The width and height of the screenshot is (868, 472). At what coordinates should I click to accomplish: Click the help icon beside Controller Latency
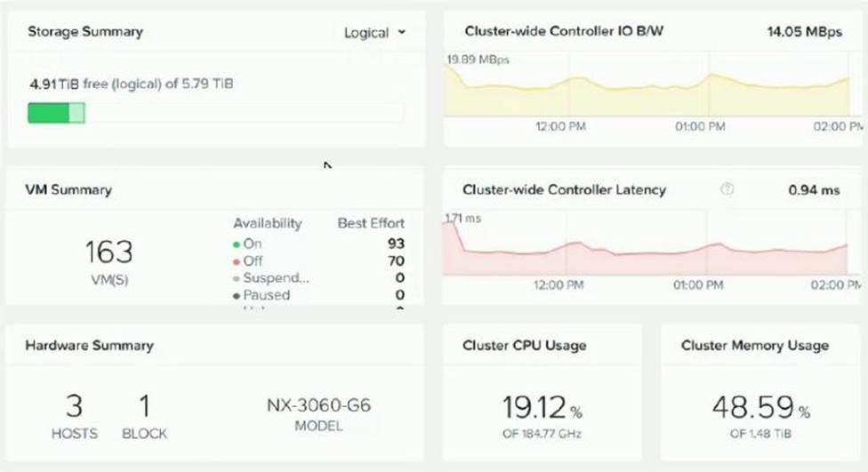click(727, 189)
